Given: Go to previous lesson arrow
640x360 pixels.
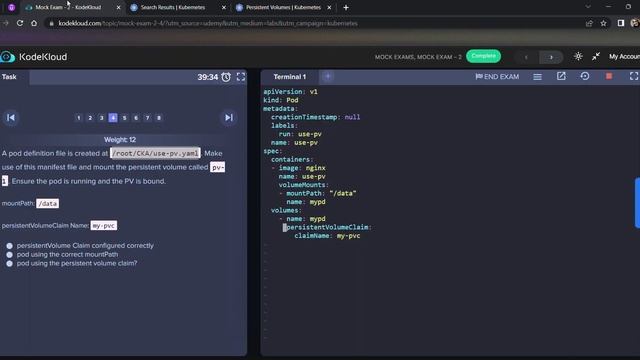Looking at the screenshot, I should tap(527, 57).
